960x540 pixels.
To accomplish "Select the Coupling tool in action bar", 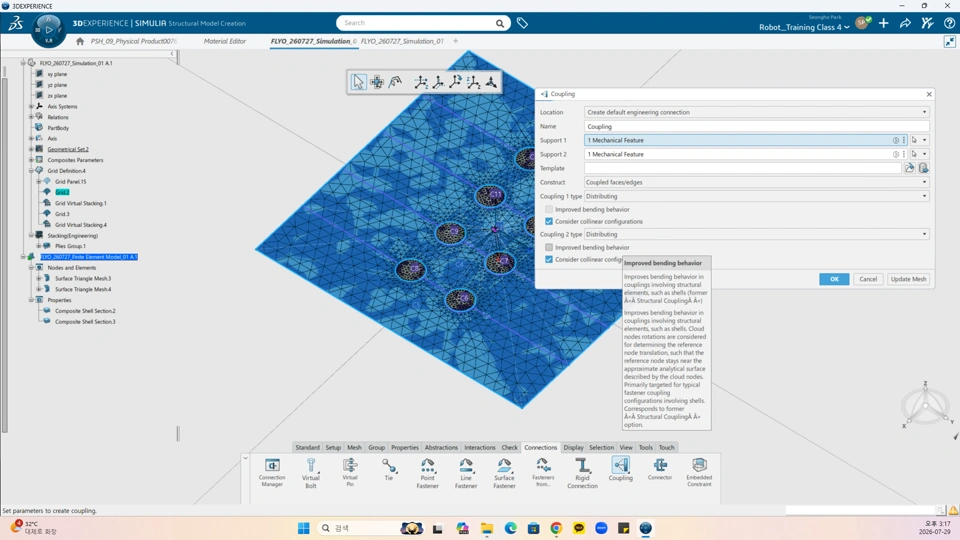I will tap(621, 470).
